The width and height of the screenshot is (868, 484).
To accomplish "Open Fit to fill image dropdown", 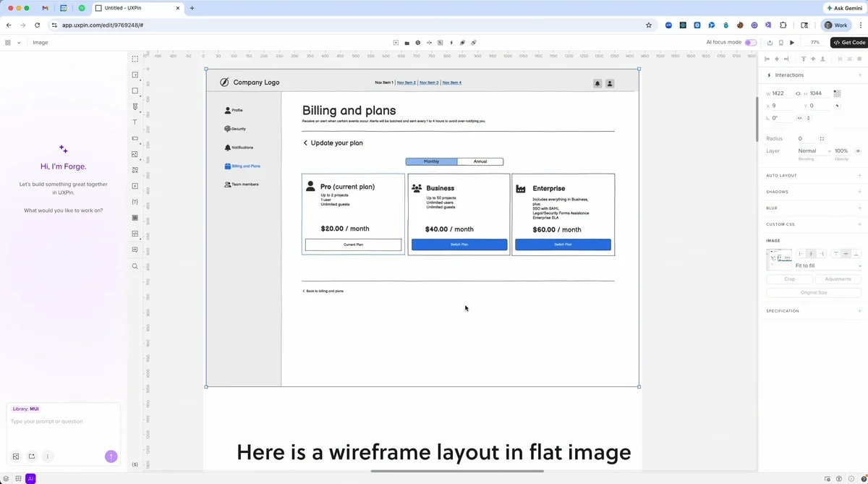I will pyautogui.click(x=828, y=266).
